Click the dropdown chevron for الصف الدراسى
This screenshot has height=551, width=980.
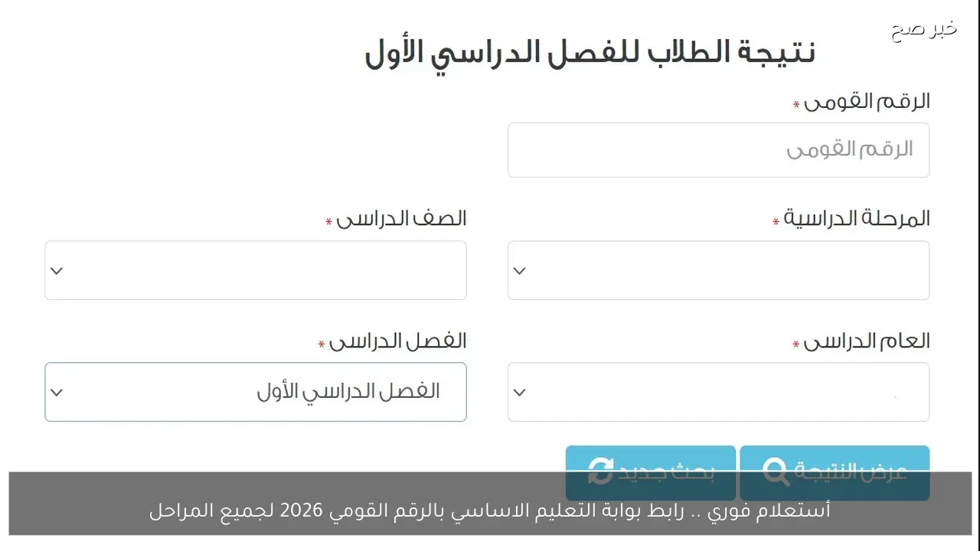click(x=56, y=270)
